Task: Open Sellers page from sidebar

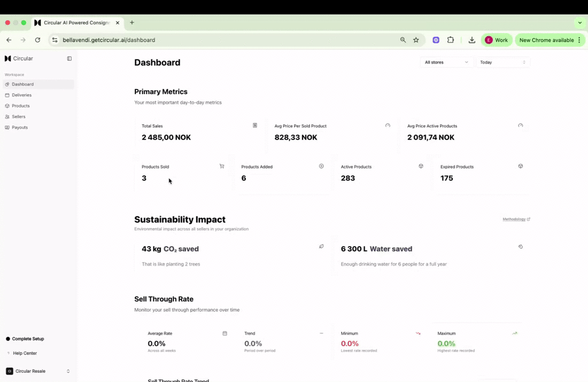Action: tap(38, 116)
